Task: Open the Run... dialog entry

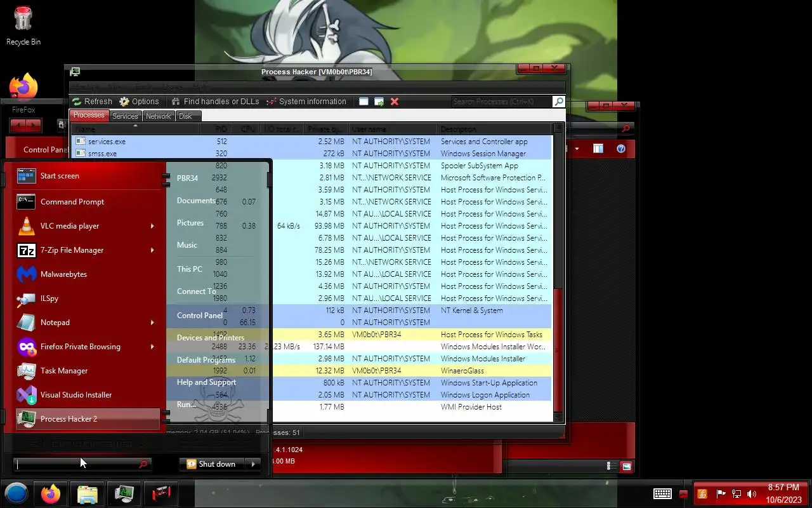Action: coord(187,404)
